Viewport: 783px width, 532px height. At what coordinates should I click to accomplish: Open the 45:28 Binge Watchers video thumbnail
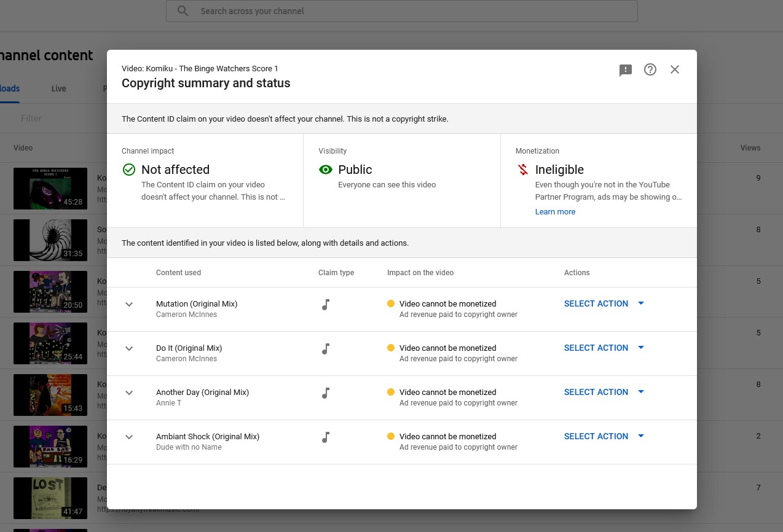(50, 189)
